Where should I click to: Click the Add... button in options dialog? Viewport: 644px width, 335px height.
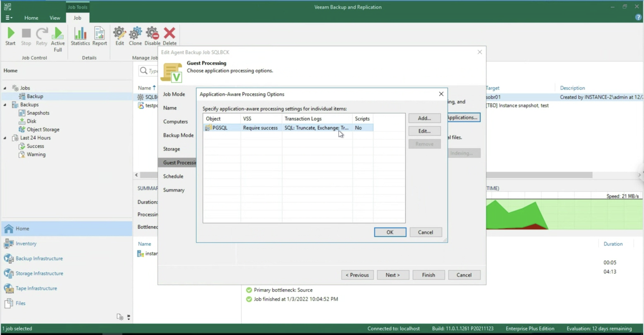pos(424,118)
